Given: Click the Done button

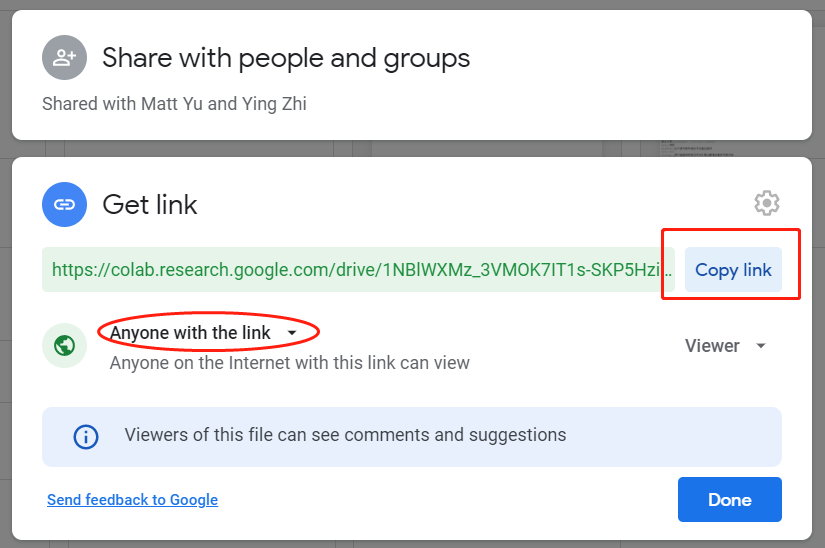Looking at the screenshot, I should click(x=729, y=500).
